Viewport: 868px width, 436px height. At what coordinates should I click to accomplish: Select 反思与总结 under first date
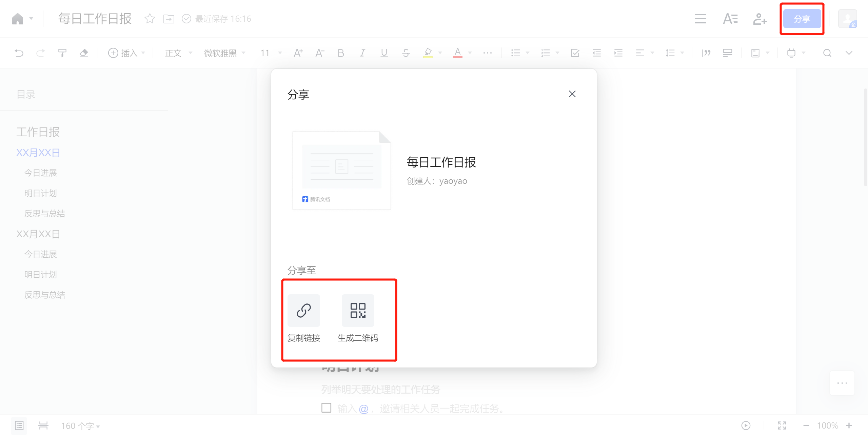click(x=45, y=214)
